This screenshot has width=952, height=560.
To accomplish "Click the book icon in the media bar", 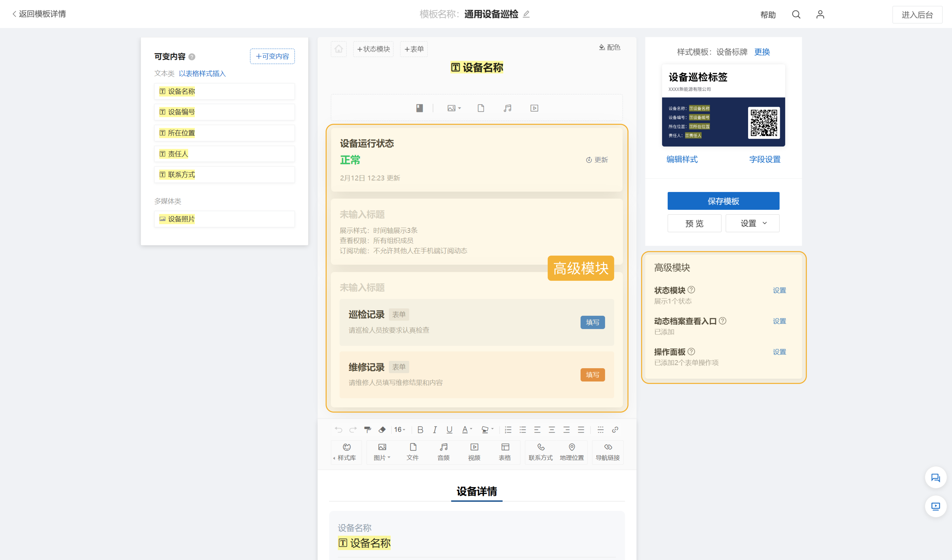I will [x=419, y=108].
